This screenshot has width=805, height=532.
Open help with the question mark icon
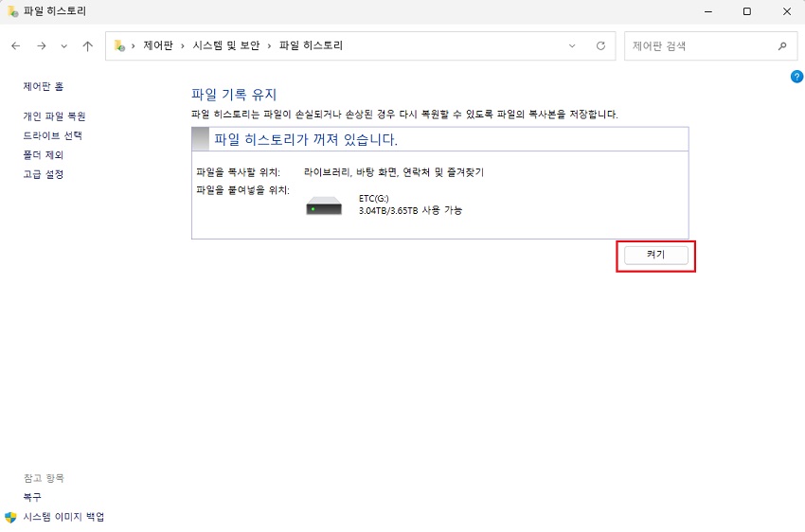click(x=796, y=77)
